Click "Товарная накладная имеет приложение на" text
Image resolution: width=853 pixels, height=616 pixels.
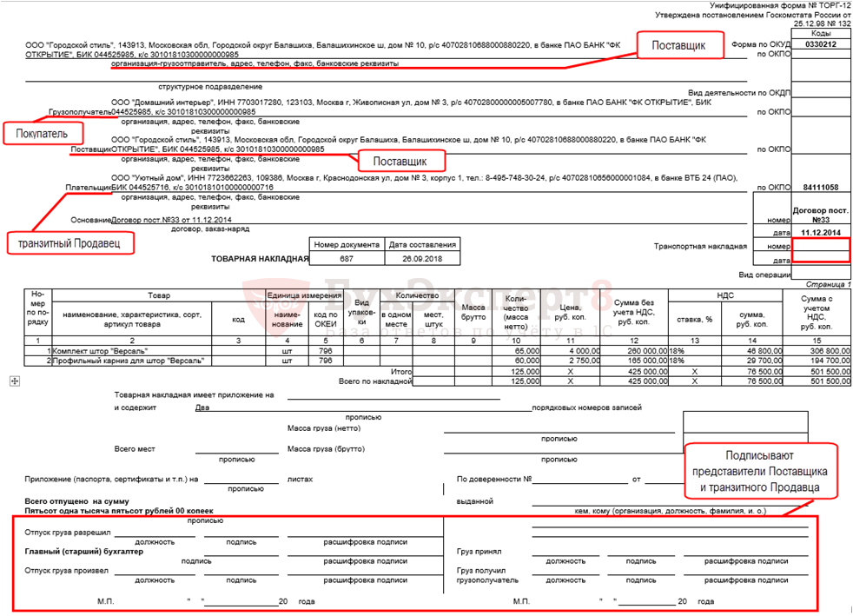coord(194,395)
